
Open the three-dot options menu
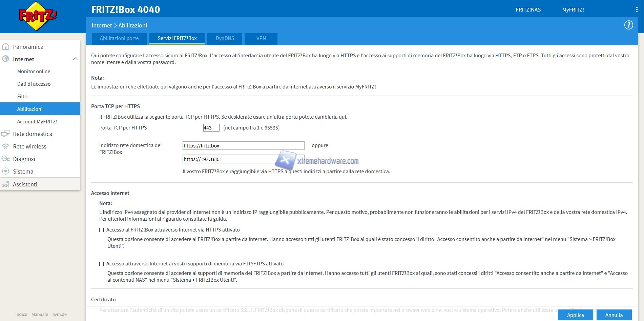(637, 10)
